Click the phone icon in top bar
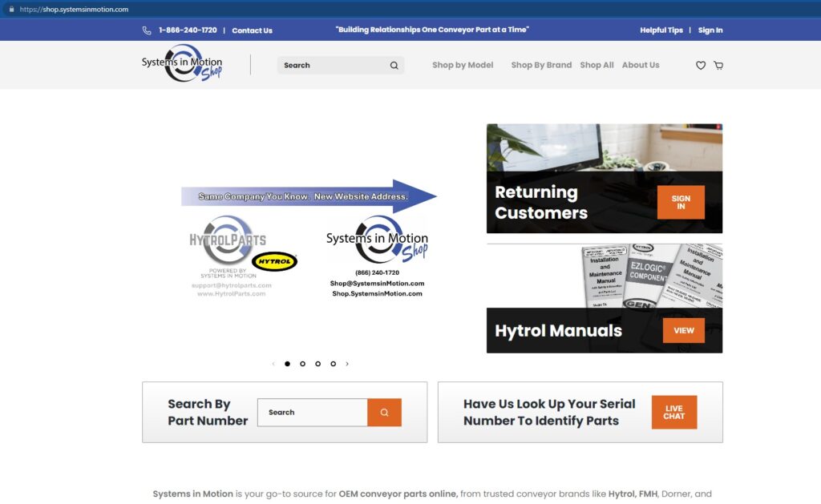Image resolution: width=821 pixels, height=504 pixels. (147, 30)
